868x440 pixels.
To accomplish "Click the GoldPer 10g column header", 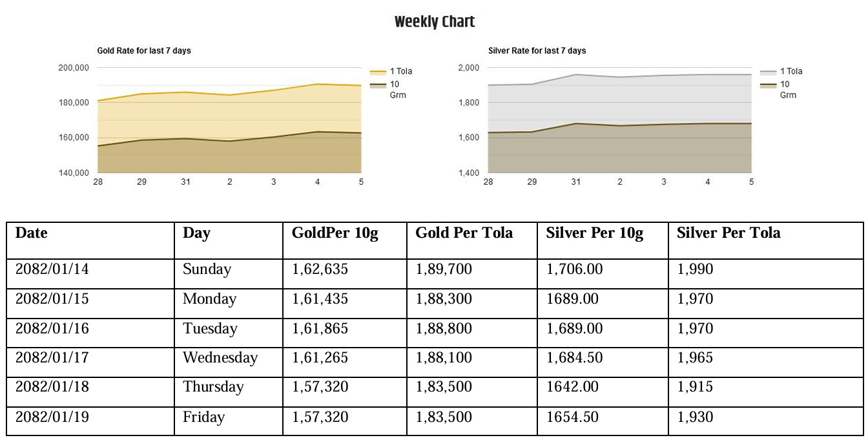I will pos(335,233).
